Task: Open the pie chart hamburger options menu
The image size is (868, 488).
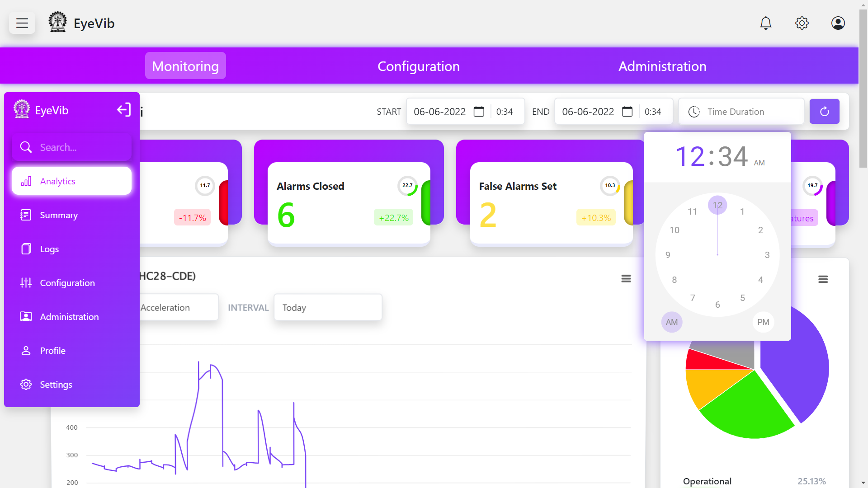Action: [x=823, y=279]
